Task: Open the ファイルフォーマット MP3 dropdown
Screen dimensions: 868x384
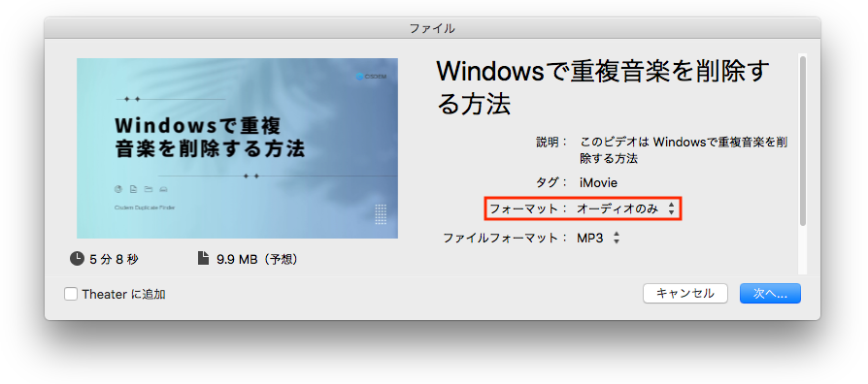Action: pyautogui.click(x=598, y=239)
